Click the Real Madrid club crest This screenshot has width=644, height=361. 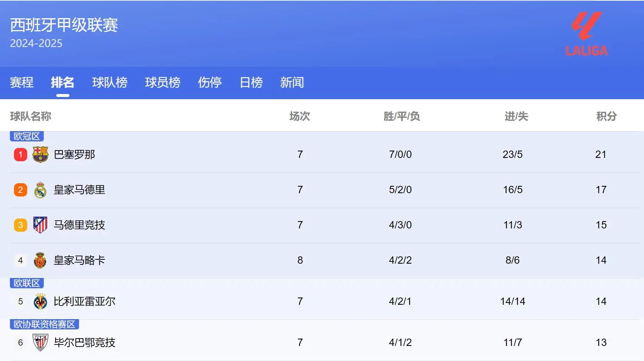click(x=40, y=190)
